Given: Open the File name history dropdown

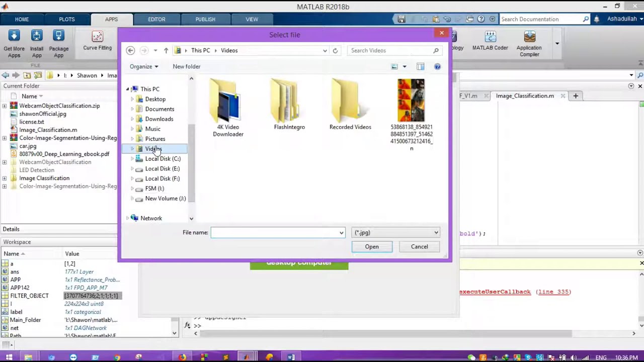Looking at the screenshot, I should tap(342, 232).
